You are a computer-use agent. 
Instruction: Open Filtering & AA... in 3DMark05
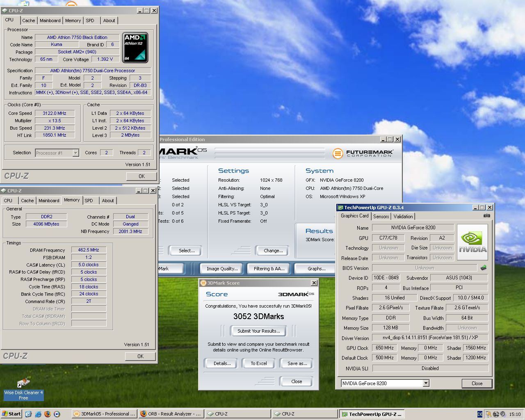tap(269, 269)
